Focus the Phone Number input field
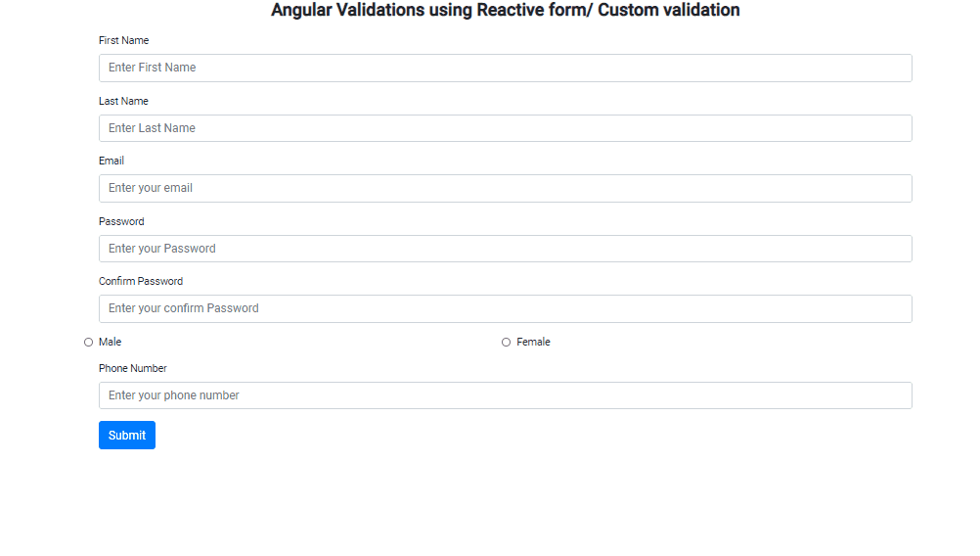The height and width of the screenshot is (556, 980). [505, 395]
